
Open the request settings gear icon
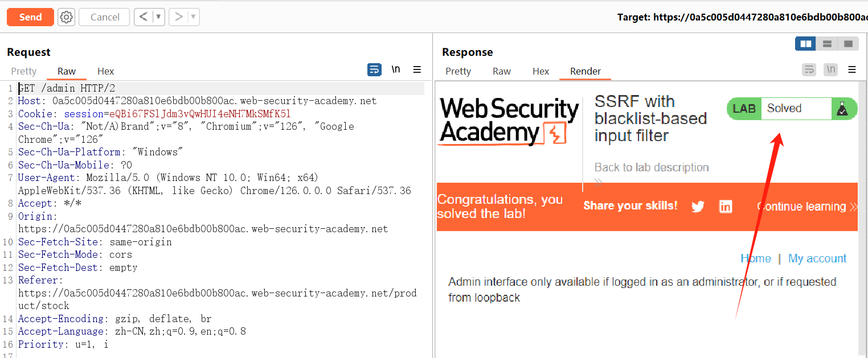click(67, 17)
